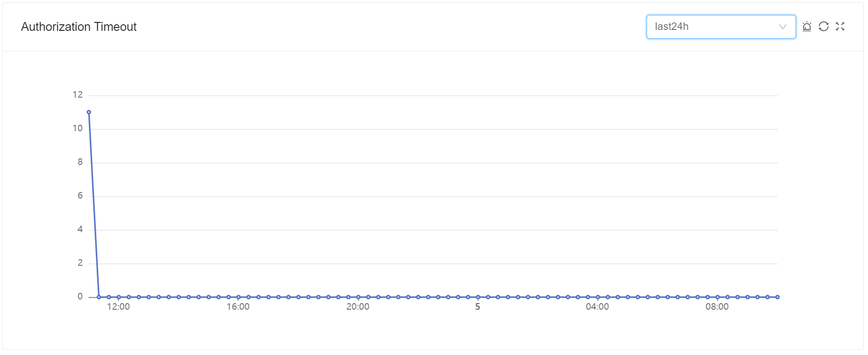
Task: Click the 08:00 x-axis label
Action: (x=717, y=307)
